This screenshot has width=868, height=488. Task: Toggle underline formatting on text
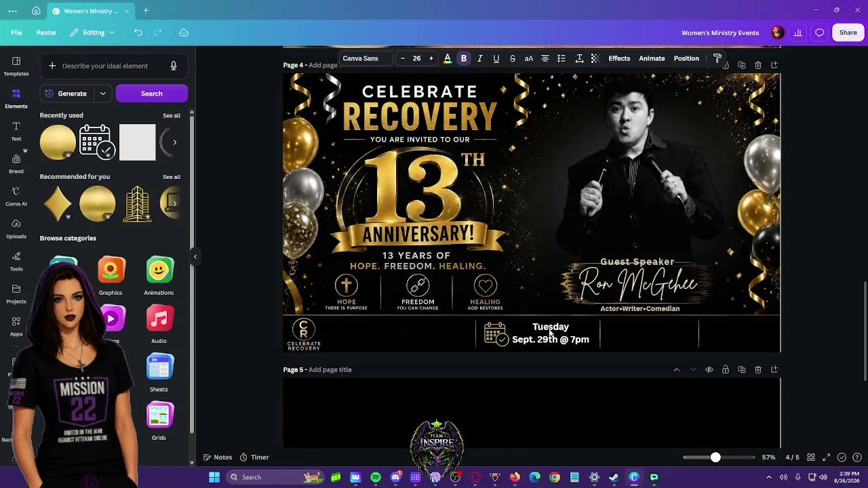coord(496,58)
